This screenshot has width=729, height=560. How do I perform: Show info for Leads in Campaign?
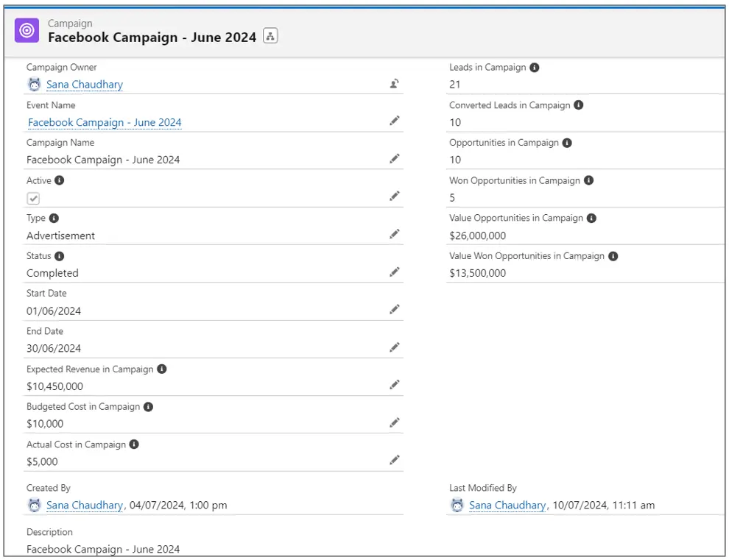[535, 68]
